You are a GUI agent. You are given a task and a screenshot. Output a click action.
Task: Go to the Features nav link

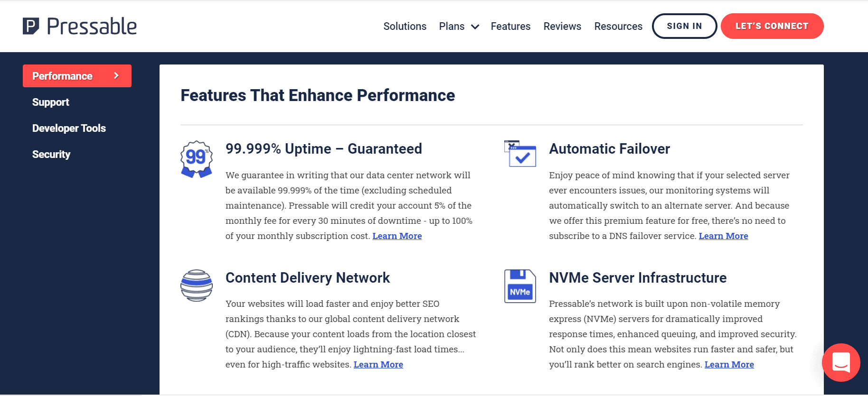pos(510,27)
